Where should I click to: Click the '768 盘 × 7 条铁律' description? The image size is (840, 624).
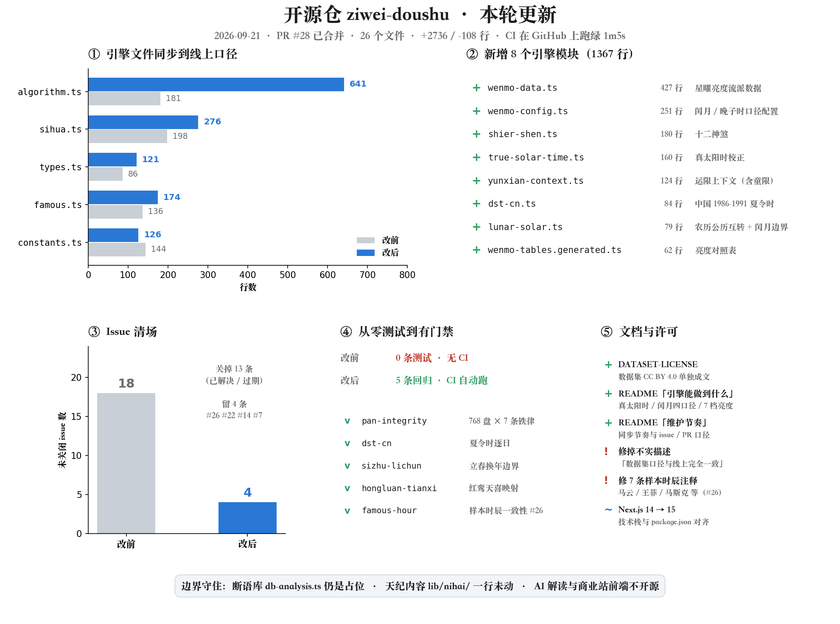(501, 421)
